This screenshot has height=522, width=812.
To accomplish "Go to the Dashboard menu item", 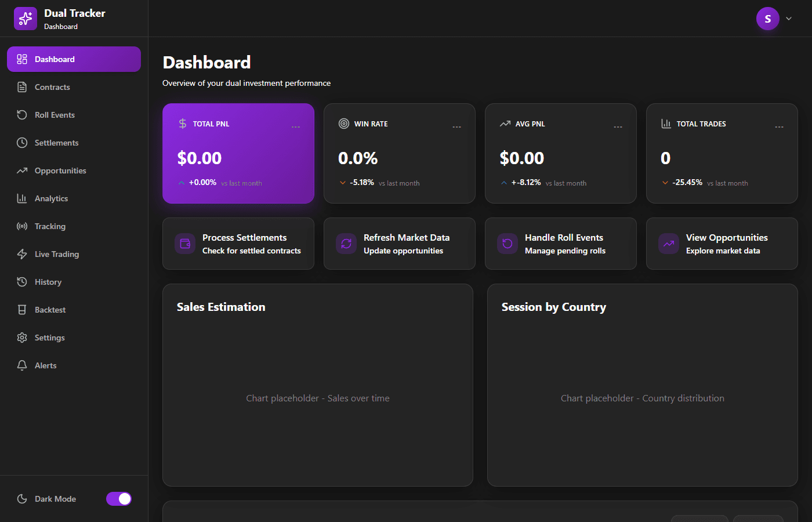I will point(74,59).
